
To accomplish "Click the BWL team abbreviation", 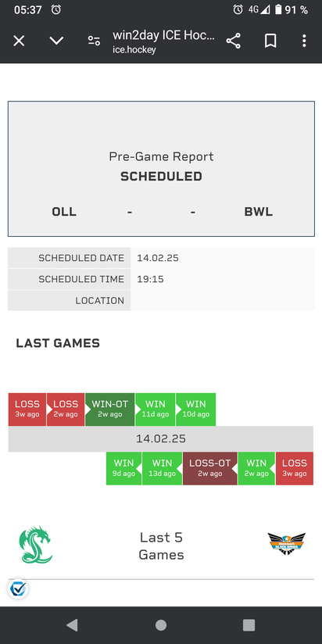I will (259, 212).
